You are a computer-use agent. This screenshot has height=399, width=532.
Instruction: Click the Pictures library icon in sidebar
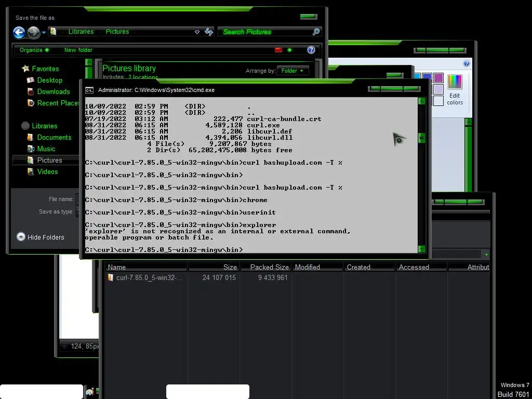tap(31, 160)
